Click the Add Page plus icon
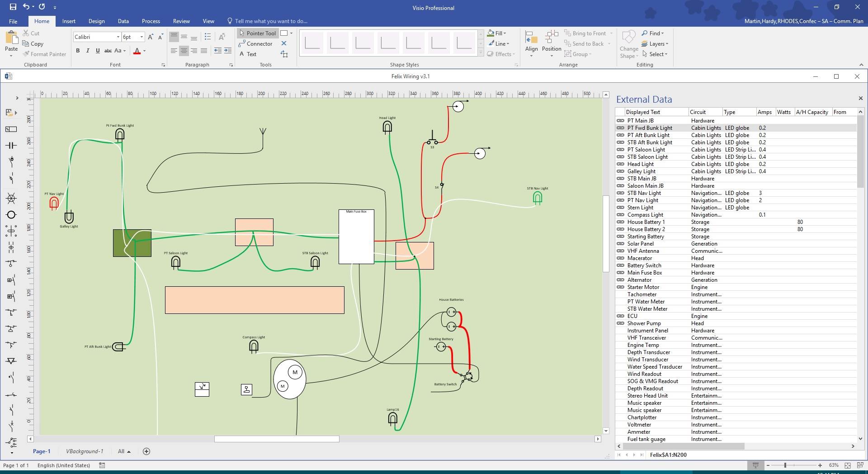 (x=146, y=451)
